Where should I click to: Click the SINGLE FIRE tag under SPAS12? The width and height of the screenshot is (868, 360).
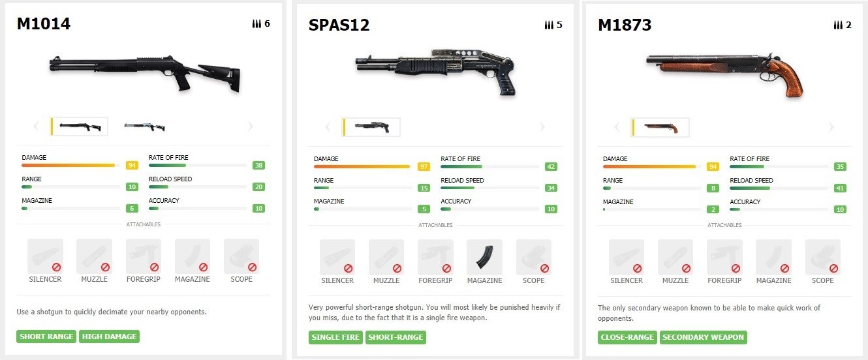coord(336,337)
